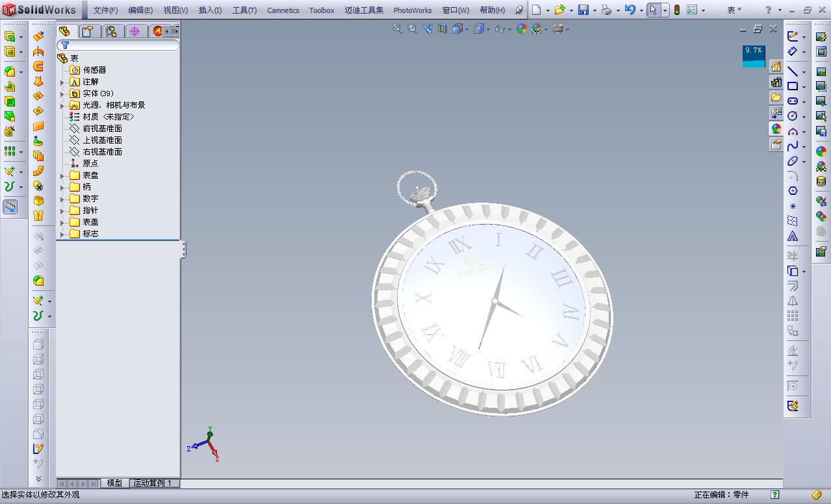The image size is (831, 504).
Task: Open the Appearances color ball task pane
Action: pyautogui.click(x=776, y=129)
